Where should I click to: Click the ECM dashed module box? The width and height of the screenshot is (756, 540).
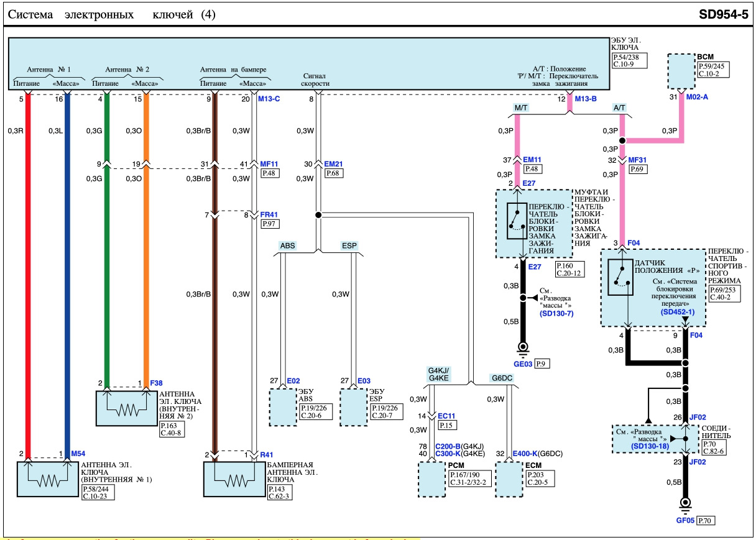click(509, 479)
